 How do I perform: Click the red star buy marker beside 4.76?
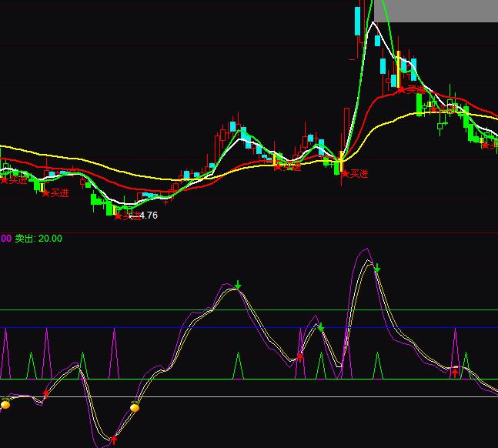coord(118,216)
